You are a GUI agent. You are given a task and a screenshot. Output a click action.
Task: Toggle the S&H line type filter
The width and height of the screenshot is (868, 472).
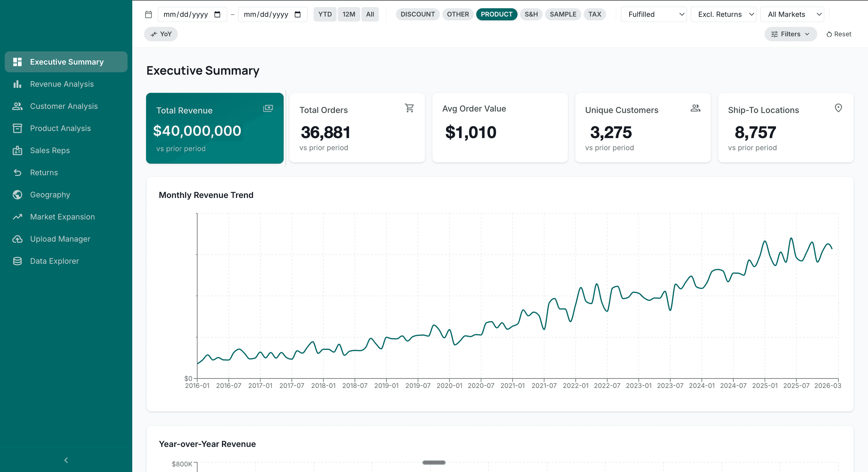pyautogui.click(x=531, y=14)
